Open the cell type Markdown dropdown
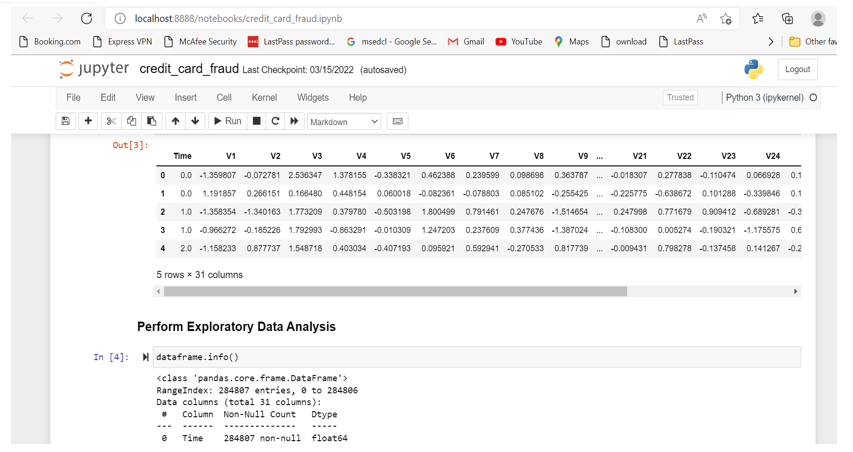 [344, 121]
